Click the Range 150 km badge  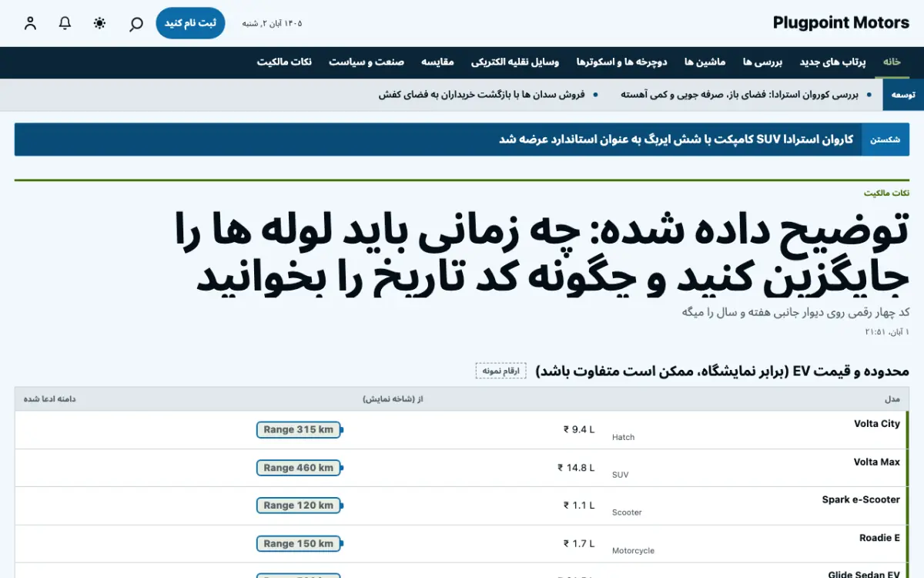coord(299,544)
